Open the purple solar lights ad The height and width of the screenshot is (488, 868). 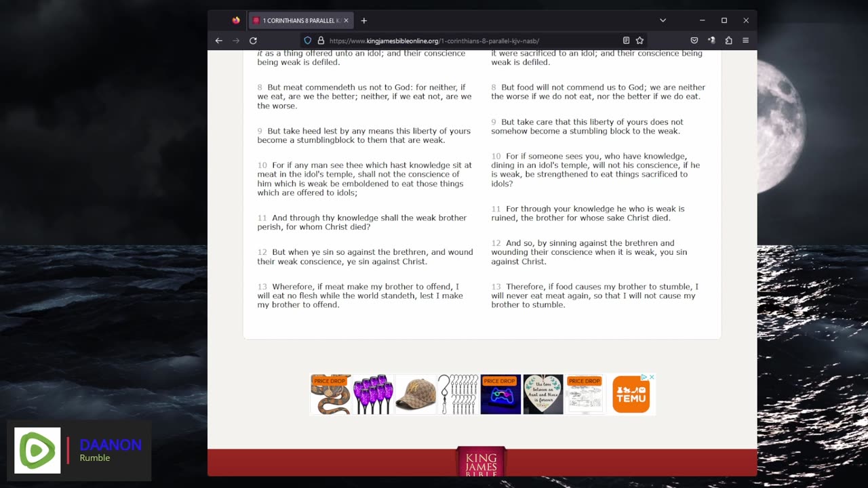click(373, 394)
